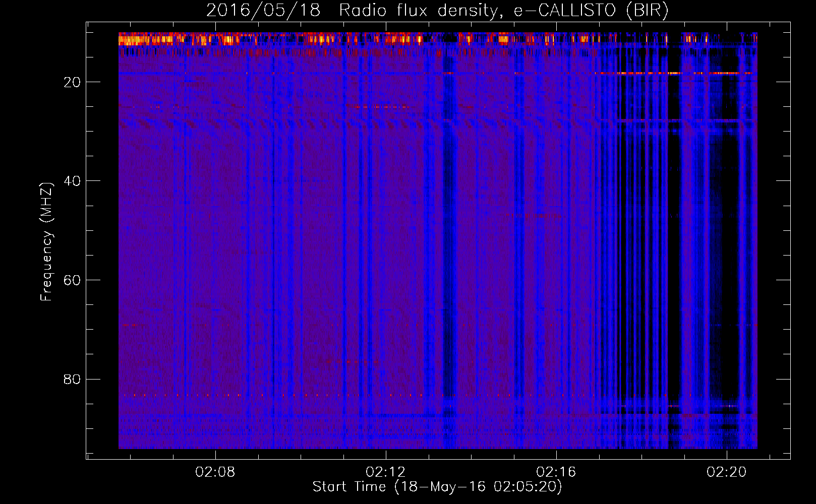Viewport: 816px width, 504px height.
Task: Click the 60 frequency tick label
Action: point(72,280)
